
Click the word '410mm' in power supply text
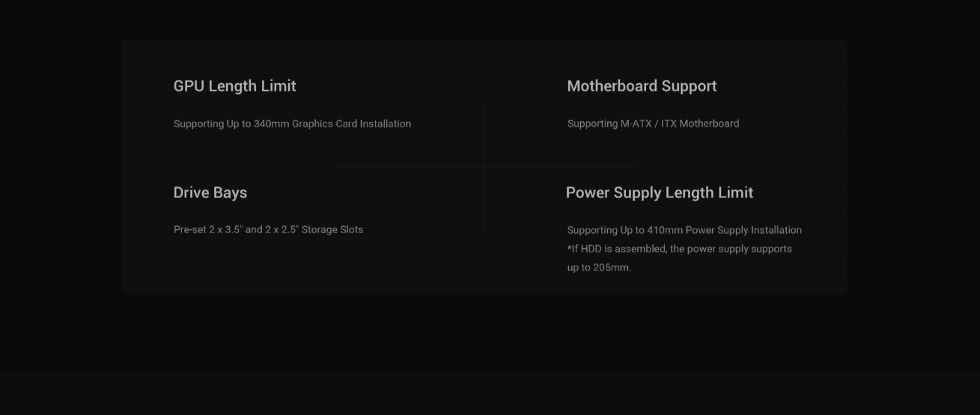pos(665,230)
